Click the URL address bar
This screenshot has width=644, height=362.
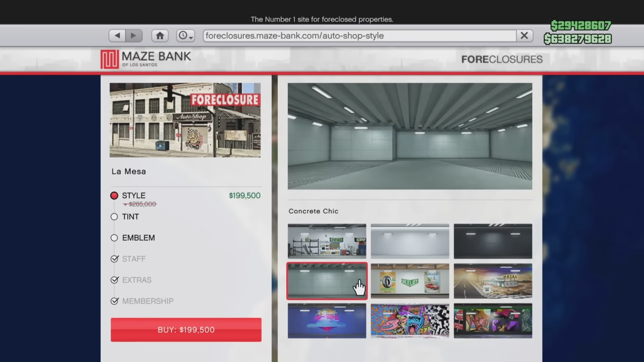click(x=360, y=36)
